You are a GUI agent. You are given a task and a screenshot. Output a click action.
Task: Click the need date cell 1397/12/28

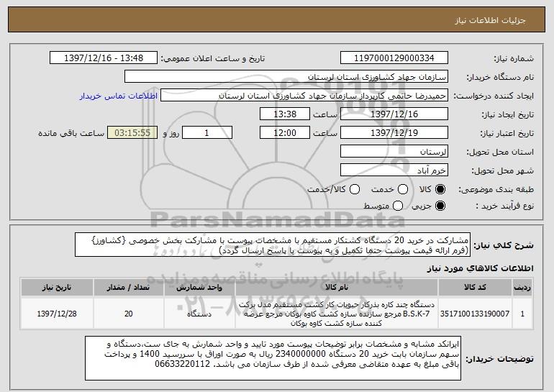(x=57, y=314)
